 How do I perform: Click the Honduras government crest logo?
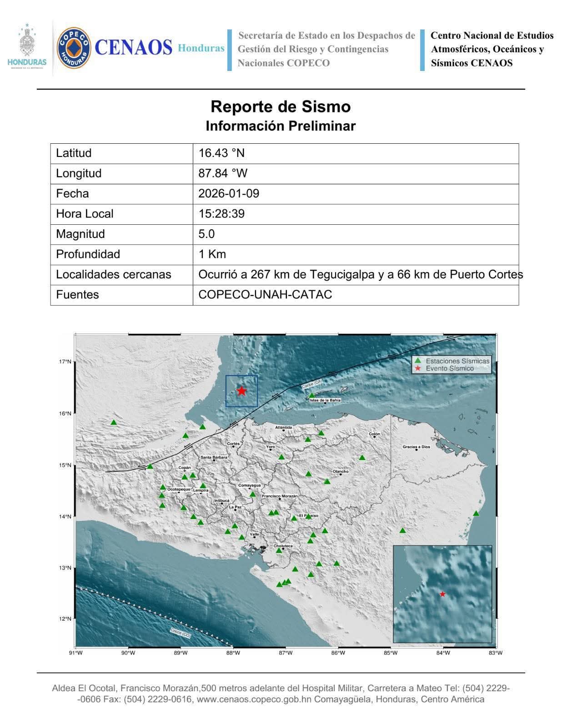point(27,47)
